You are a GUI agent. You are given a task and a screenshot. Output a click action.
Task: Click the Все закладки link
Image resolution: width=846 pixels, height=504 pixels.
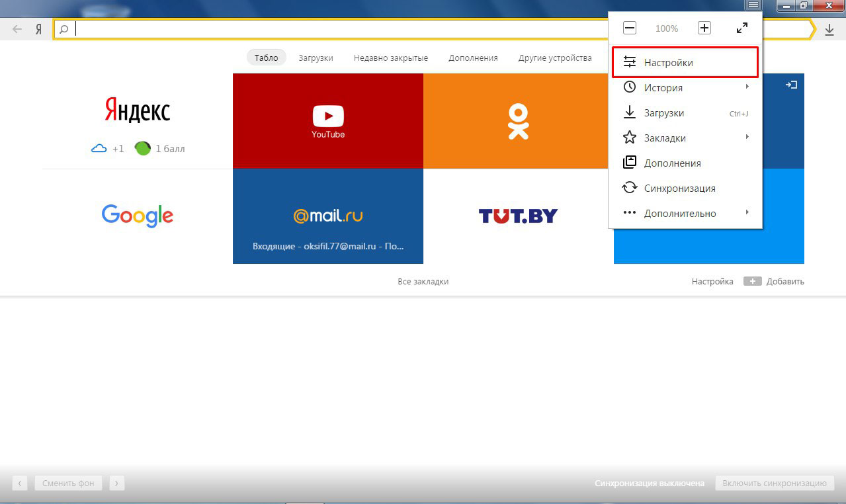(x=423, y=282)
